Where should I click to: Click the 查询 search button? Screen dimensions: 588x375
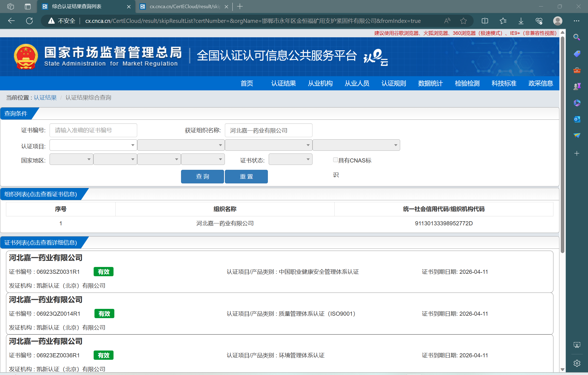pos(203,176)
